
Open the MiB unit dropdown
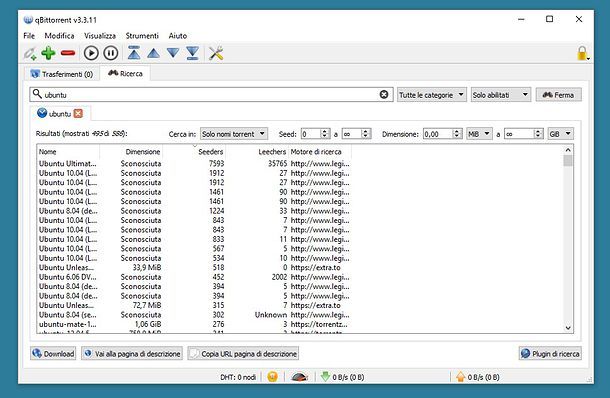[x=479, y=134]
